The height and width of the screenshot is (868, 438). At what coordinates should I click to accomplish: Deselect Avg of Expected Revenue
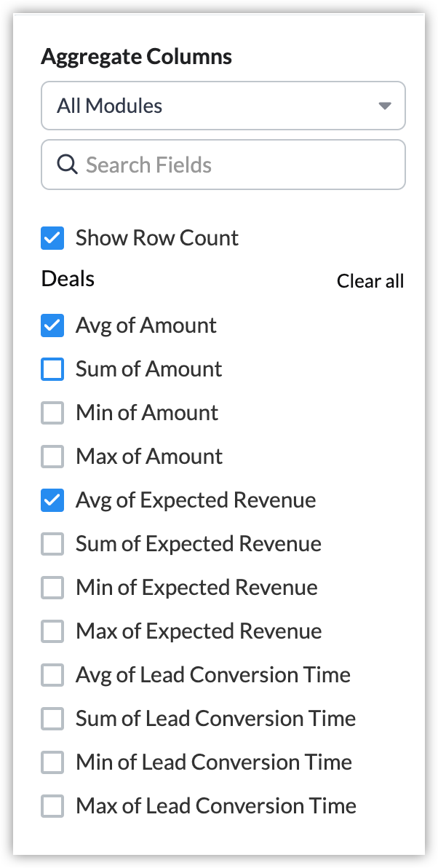click(x=52, y=500)
